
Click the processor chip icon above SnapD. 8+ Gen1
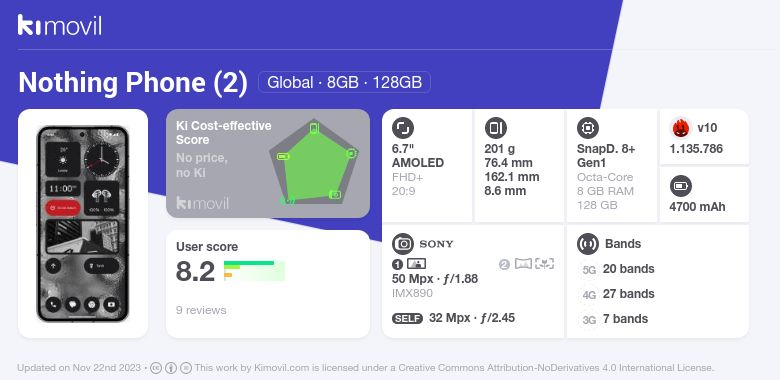[588, 128]
